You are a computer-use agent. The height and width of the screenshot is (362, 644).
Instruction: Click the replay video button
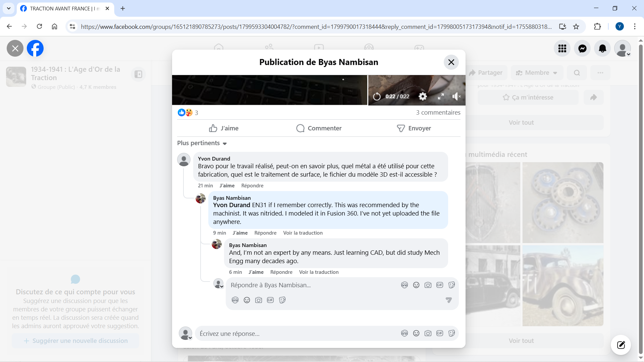(377, 97)
